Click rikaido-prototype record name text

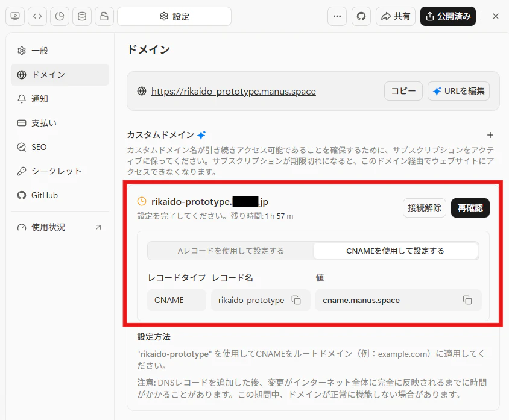click(251, 300)
